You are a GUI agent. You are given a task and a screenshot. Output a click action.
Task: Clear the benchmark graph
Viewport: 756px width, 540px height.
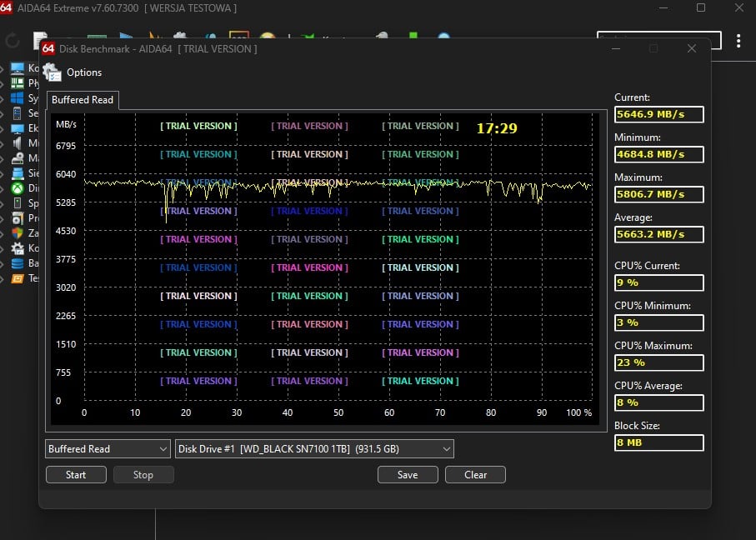coord(475,475)
